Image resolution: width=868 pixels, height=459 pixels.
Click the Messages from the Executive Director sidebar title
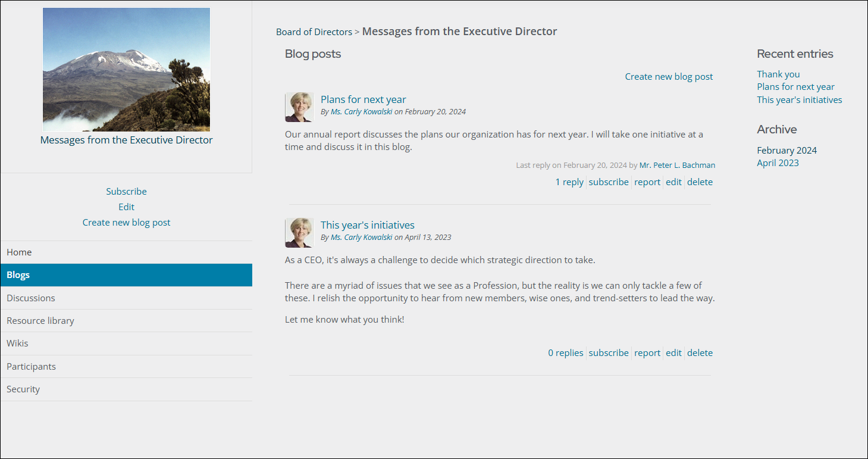pyautogui.click(x=126, y=140)
